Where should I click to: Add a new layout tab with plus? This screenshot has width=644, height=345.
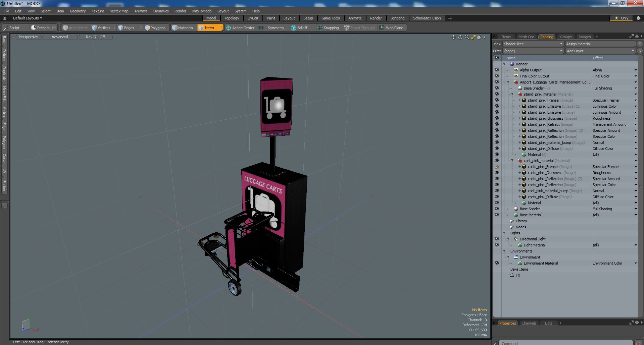coord(450,18)
